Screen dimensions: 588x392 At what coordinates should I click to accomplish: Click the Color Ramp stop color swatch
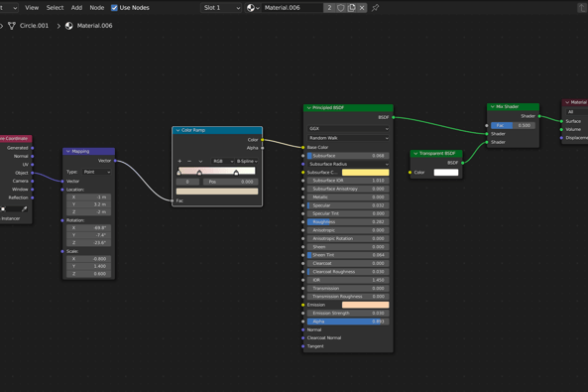point(217,192)
